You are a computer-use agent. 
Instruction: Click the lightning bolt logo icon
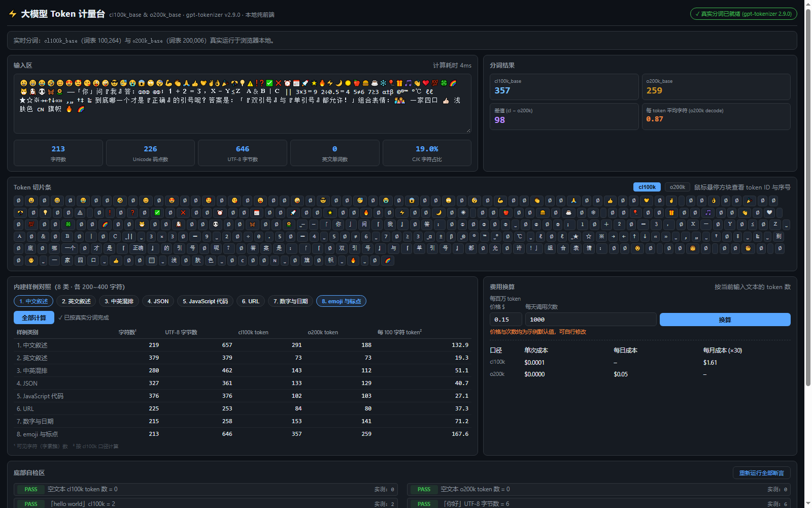pyautogui.click(x=13, y=14)
